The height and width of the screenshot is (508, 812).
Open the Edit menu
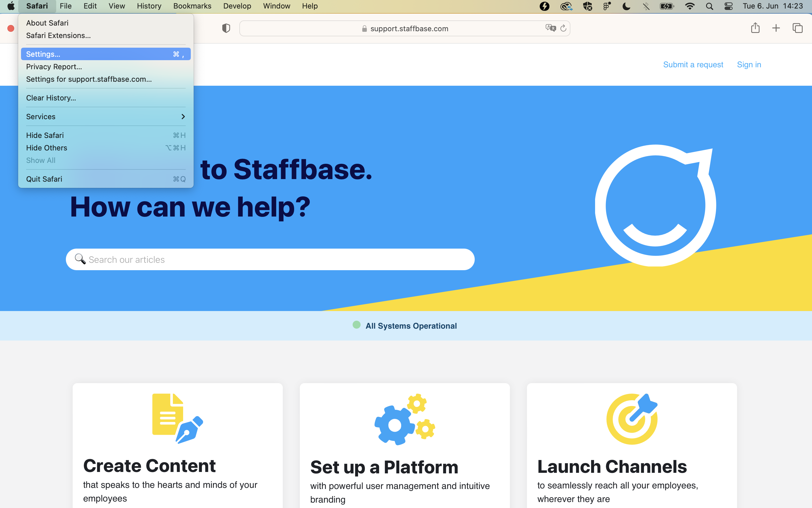tap(90, 6)
